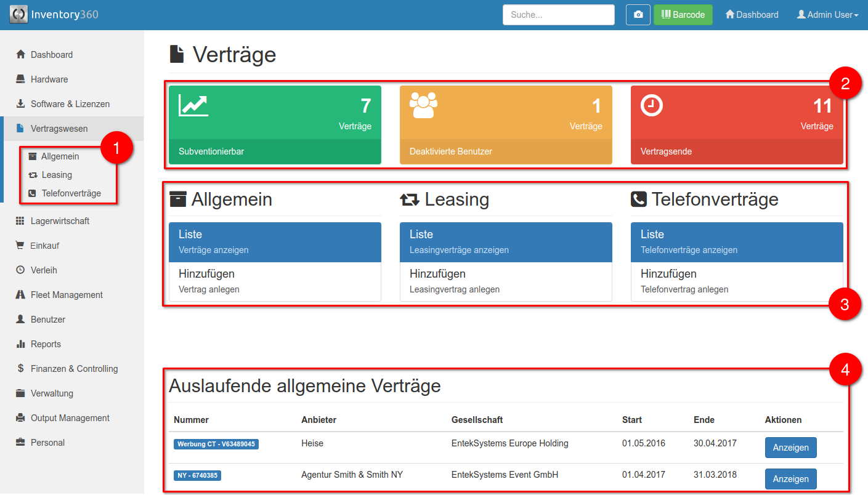Click the Output Management printer icon
The width and height of the screenshot is (868, 495).
pyautogui.click(x=20, y=418)
